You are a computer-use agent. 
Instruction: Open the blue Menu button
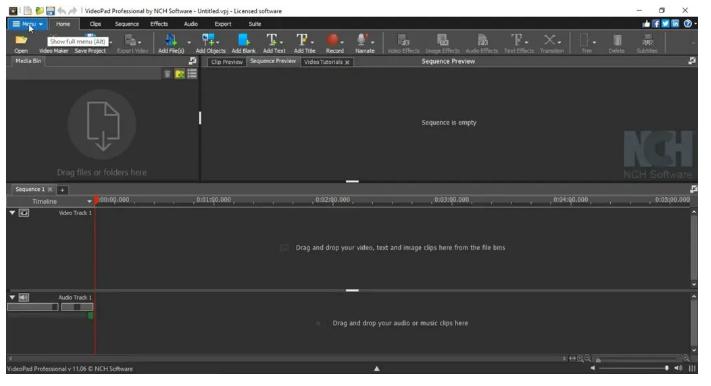(27, 24)
